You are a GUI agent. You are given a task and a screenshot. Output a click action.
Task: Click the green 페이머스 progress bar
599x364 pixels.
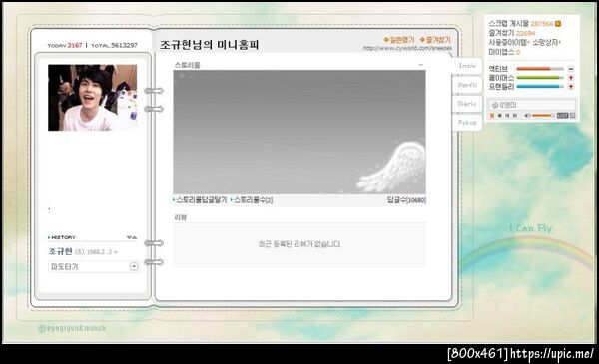[540, 78]
